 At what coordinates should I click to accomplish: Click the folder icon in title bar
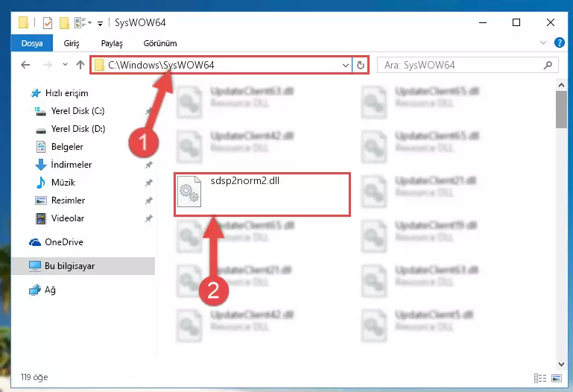pos(23,22)
